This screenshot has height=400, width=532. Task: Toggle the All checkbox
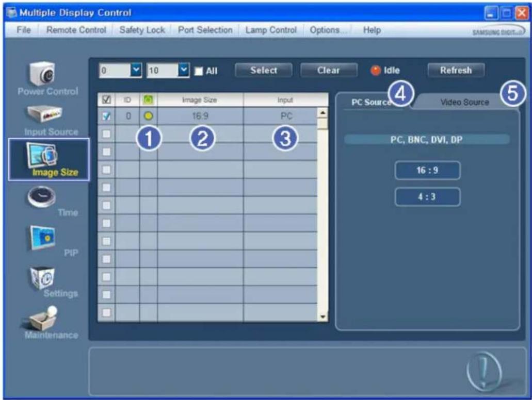[x=199, y=71]
